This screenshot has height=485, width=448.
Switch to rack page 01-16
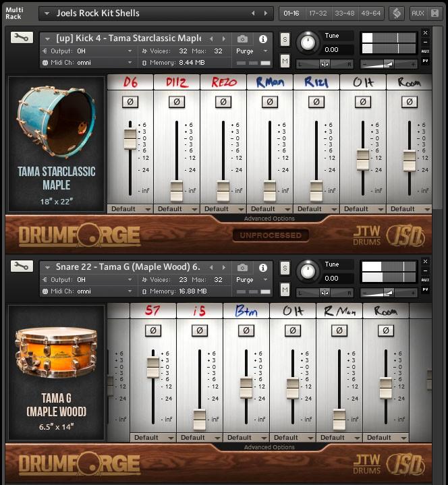(291, 13)
